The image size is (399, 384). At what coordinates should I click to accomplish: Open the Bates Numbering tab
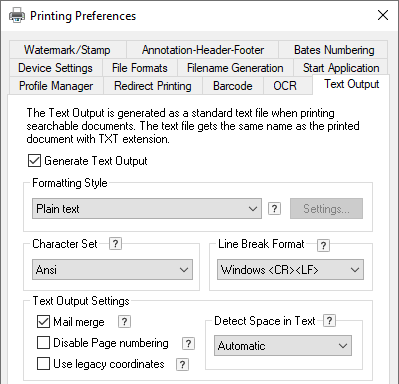(x=334, y=50)
